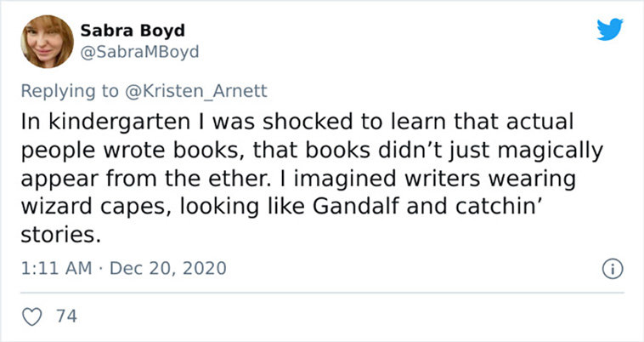
Task: Click the text 'people wrote books'
Action: tap(129, 151)
